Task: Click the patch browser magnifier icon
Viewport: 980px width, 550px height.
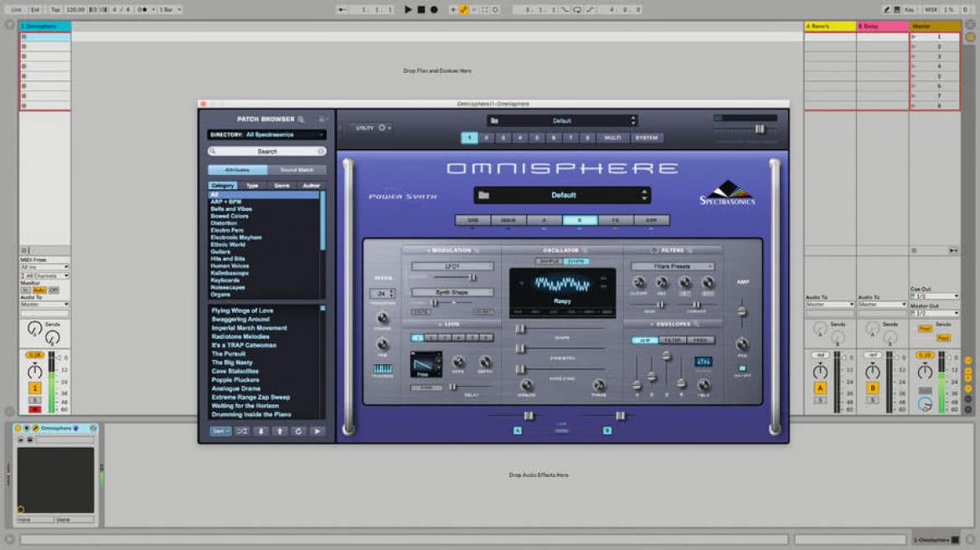Action: point(302,120)
